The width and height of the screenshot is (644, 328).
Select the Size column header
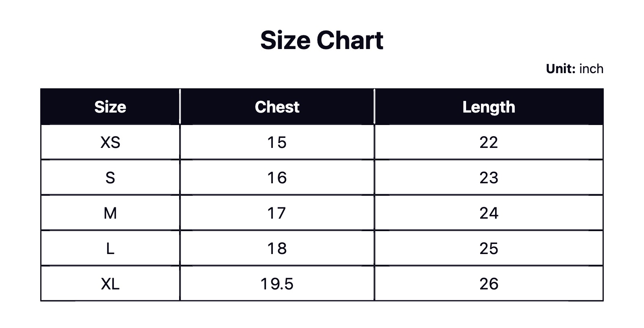(110, 107)
